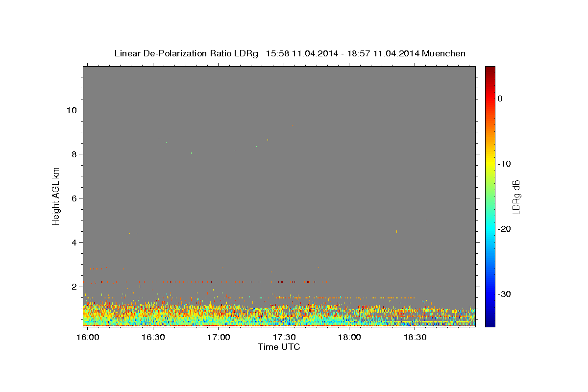
Task: Click the Height AGL km axis title
Action: click(56, 196)
